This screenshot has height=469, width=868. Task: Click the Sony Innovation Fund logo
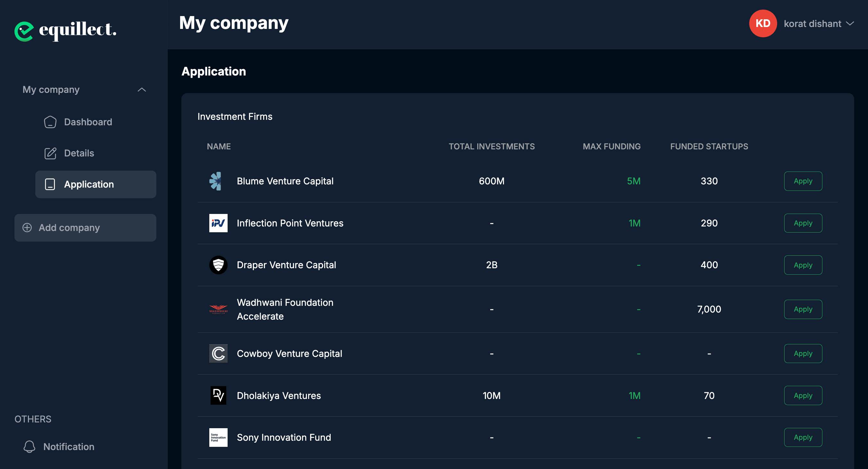click(218, 437)
